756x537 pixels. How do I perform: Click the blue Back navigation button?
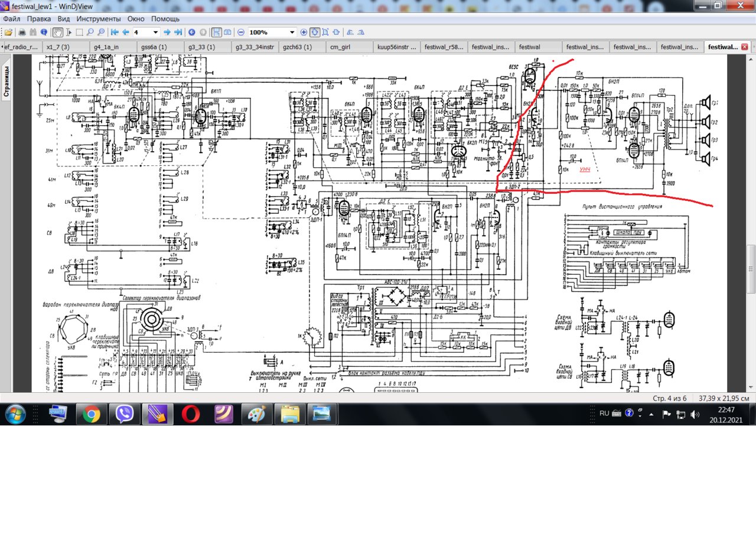point(192,32)
